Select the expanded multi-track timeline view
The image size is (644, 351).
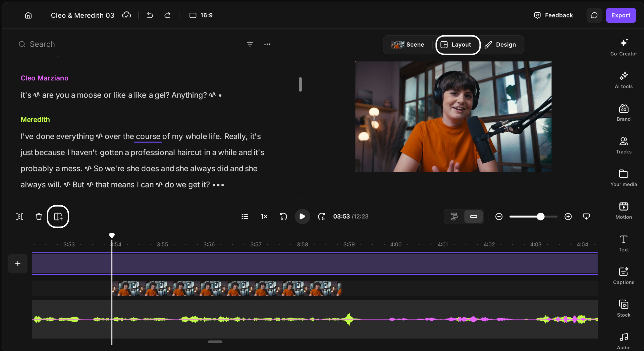[x=454, y=216]
